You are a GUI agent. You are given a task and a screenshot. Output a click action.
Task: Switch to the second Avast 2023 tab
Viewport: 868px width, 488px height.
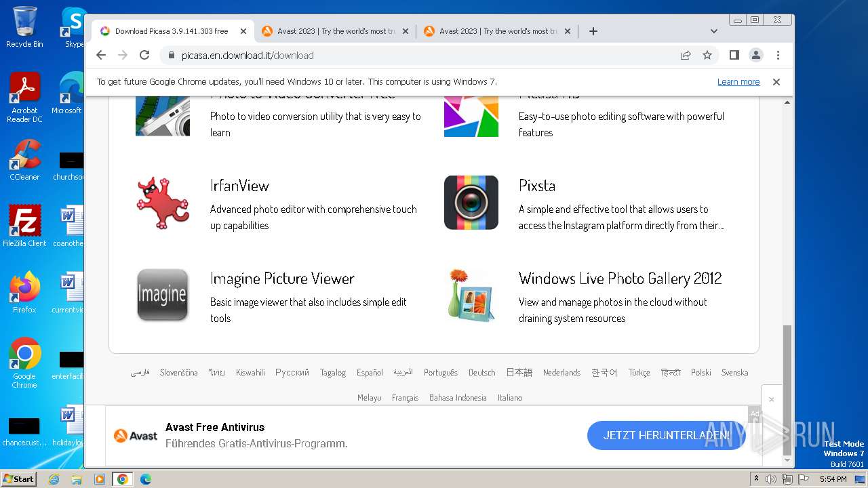click(x=497, y=31)
